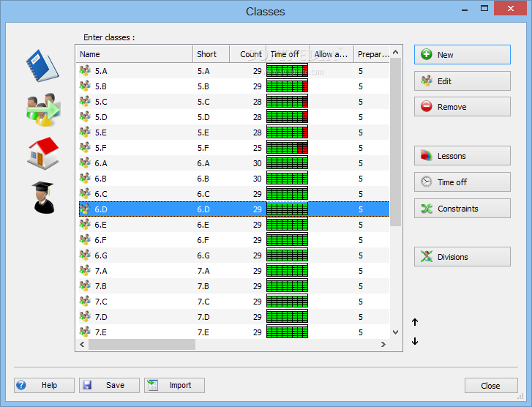Click the Time off column header
This screenshot has width=532, height=407.
coord(288,54)
